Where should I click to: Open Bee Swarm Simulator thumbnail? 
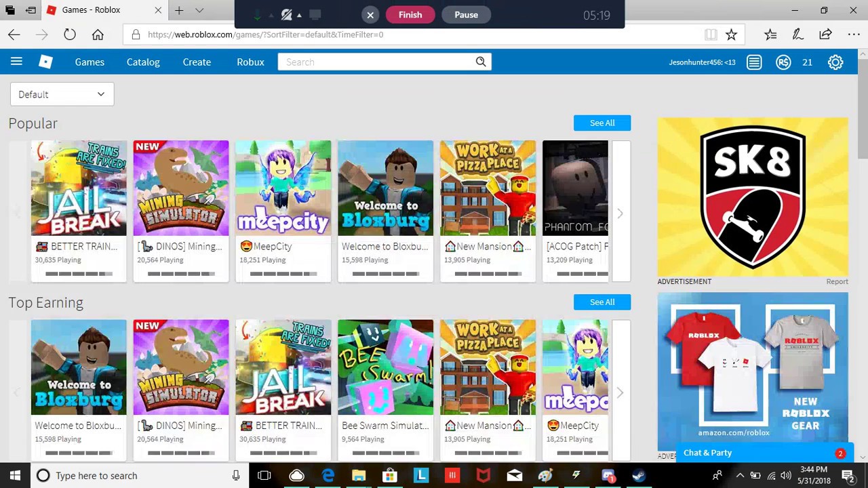tap(385, 367)
